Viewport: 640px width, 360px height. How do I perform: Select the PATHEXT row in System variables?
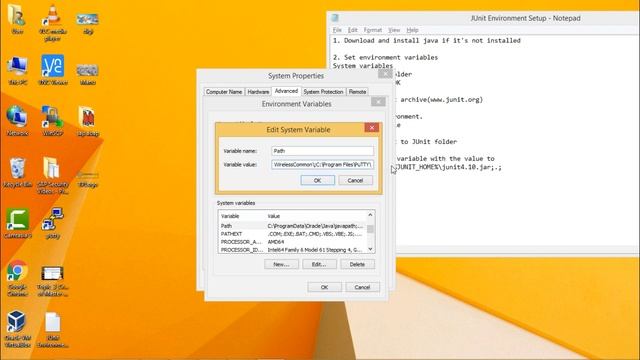pos(292,234)
